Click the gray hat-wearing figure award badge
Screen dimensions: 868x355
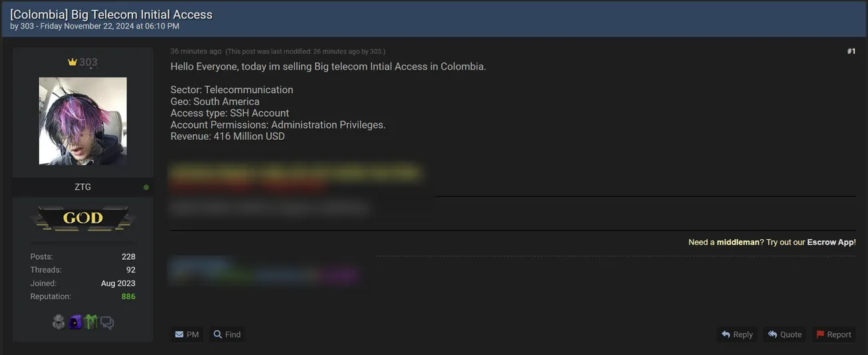(x=59, y=322)
